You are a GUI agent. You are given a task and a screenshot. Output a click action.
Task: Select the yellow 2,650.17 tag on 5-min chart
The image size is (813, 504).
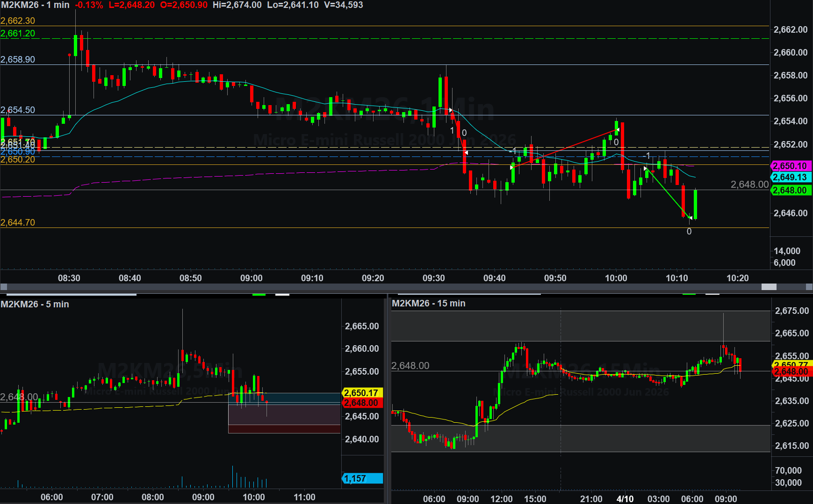point(361,393)
